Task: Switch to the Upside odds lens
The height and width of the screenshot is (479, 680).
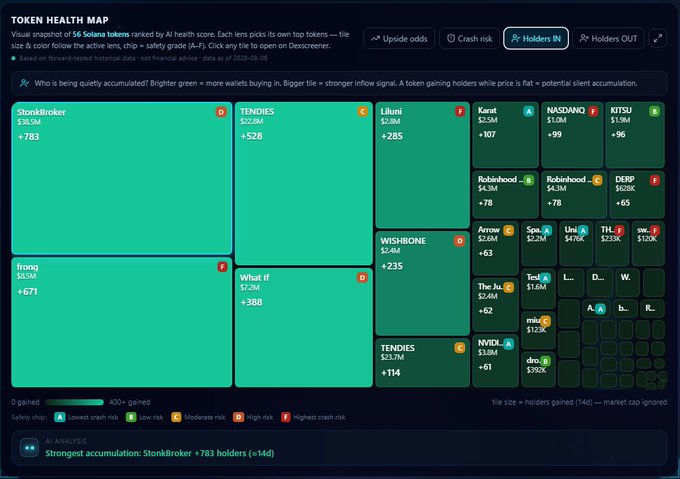Action: 399,39
